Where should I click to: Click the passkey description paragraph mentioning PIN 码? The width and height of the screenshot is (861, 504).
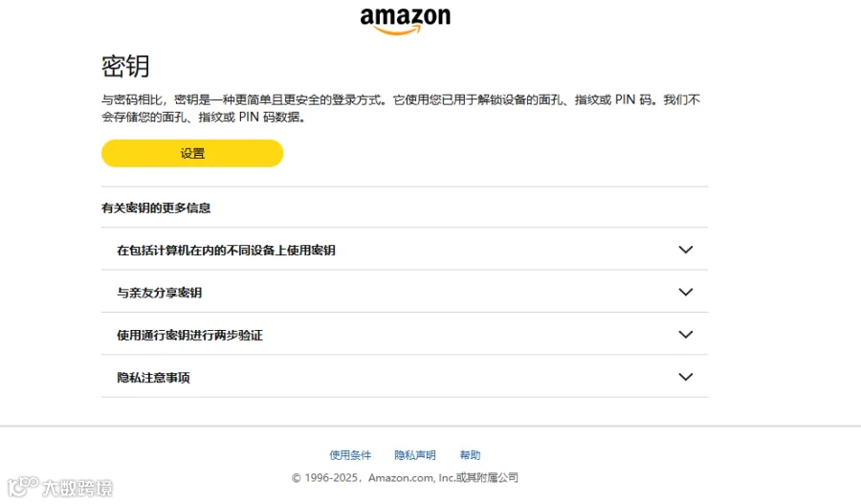coord(401,108)
